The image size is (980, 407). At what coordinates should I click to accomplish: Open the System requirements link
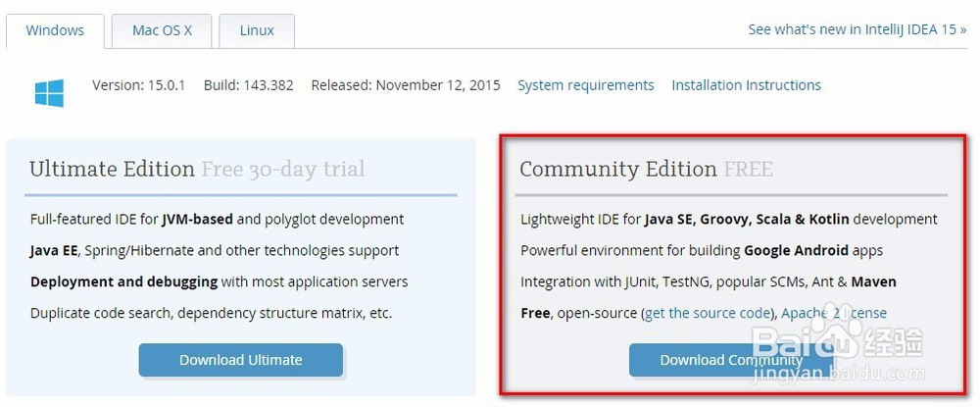tap(585, 85)
